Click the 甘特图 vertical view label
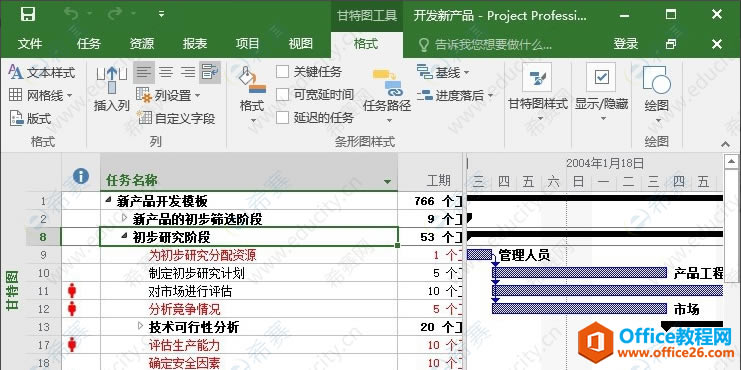The height and width of the screenshot is (370, 741). pyautogui.click(x=12, y=290)
